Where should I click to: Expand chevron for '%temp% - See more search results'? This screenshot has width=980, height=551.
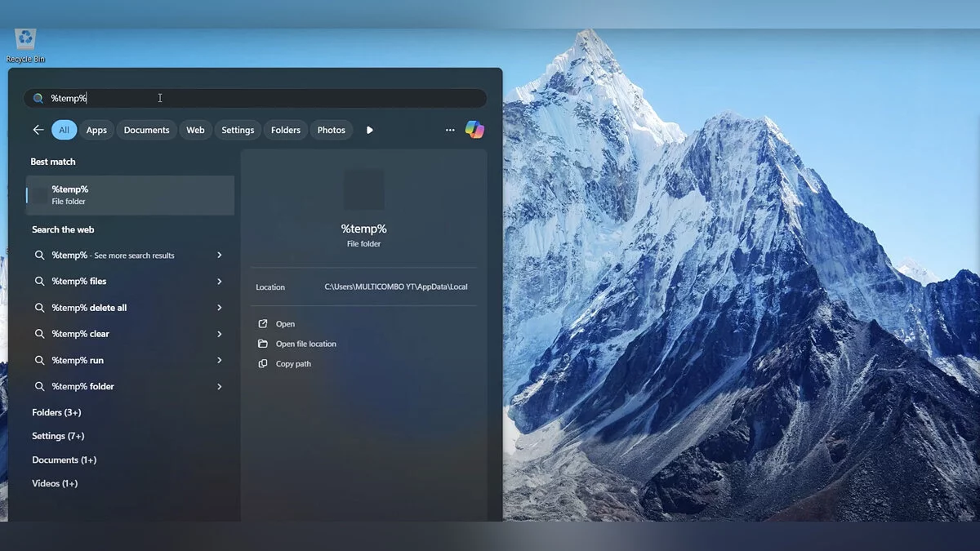(x=220, y=256)
